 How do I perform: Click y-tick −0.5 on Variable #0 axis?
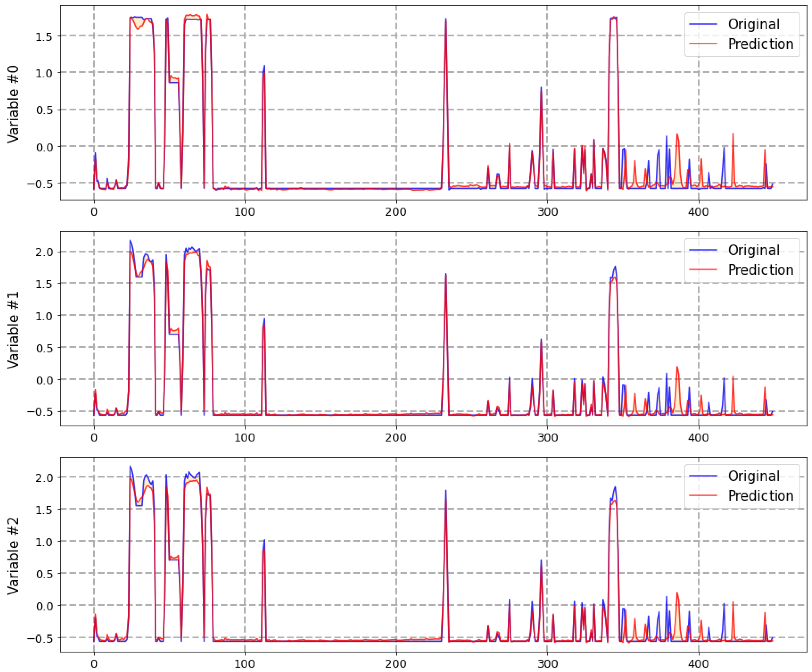click(x=39, y=184)
